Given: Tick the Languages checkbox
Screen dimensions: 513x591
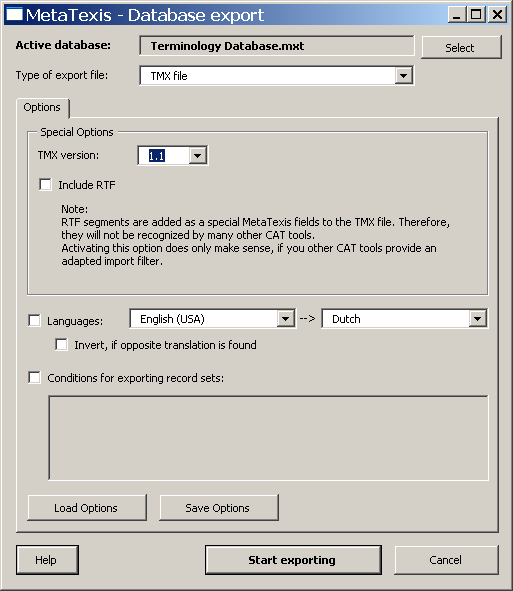Looking at the screenshot, I should coord(34,321).
